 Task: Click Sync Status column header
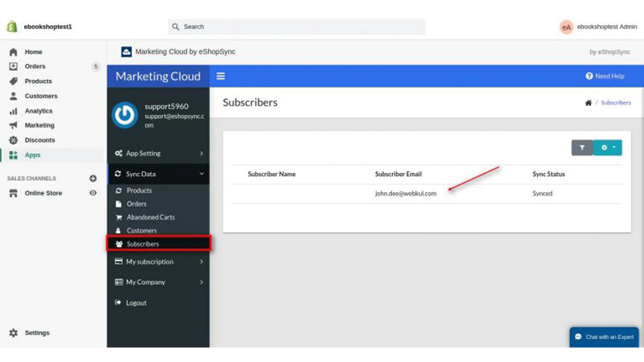[x=549, y=174]
